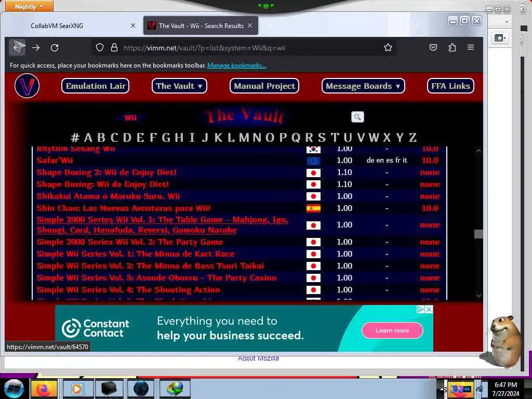This screenshot has width=532, height=399.
Task: Click the game list scroll up arrow
Action: [x=478, y=151]
